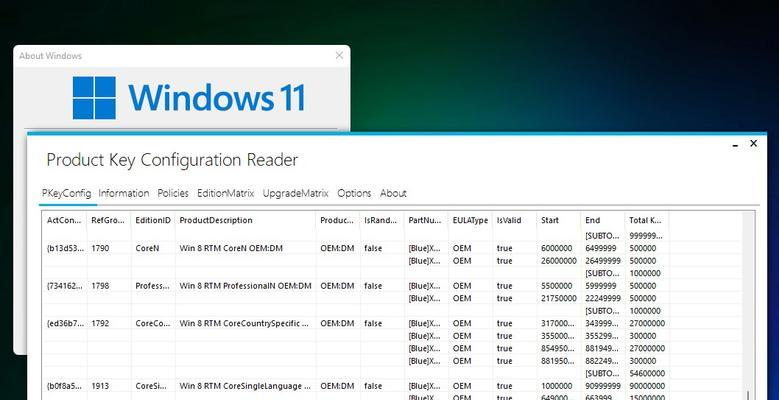The height and width of the screenshot is (400, 779).
Task: Click Start cell 21750000
Action: point(559,299)
